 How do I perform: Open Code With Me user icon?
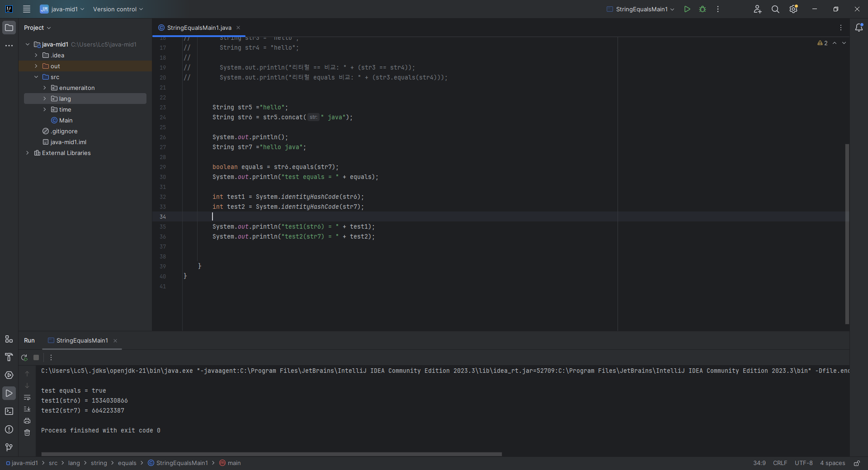pyautogui.click(x=758, y=9)
